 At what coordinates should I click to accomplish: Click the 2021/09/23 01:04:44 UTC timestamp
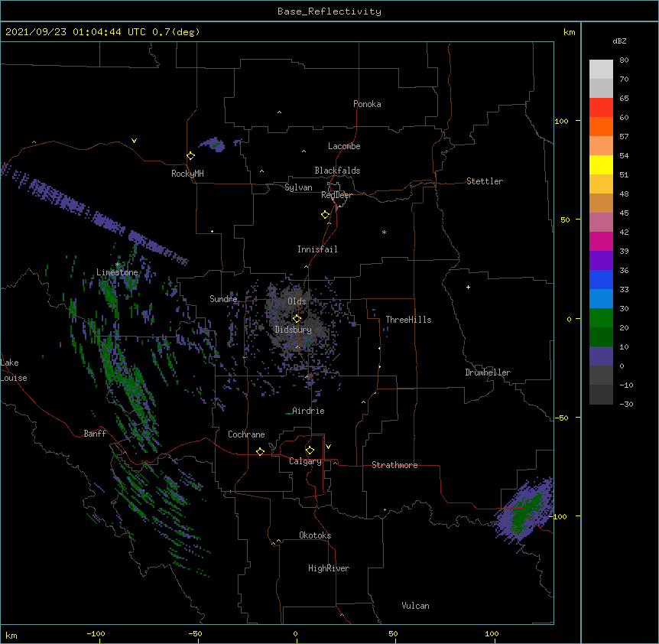click(76, 32)
